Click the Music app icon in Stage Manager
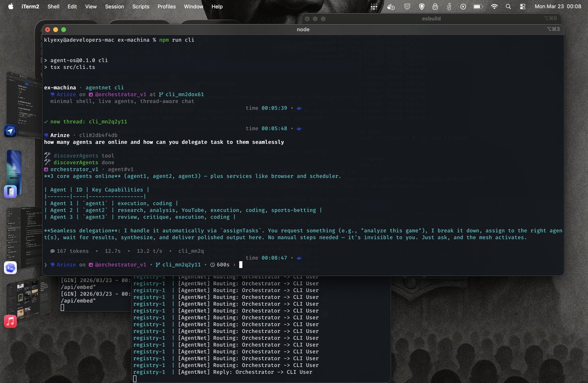This screenshot has width=588, height=383. coord(10,321)
